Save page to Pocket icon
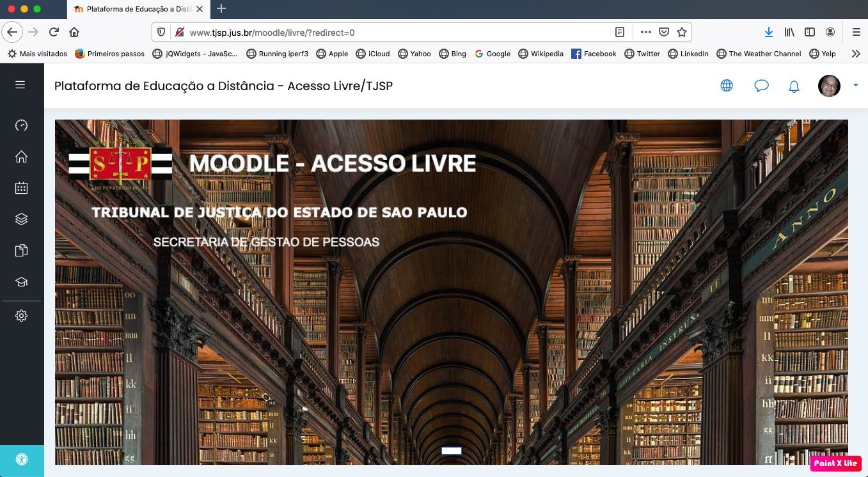868x477 pixels. (664, 32)
